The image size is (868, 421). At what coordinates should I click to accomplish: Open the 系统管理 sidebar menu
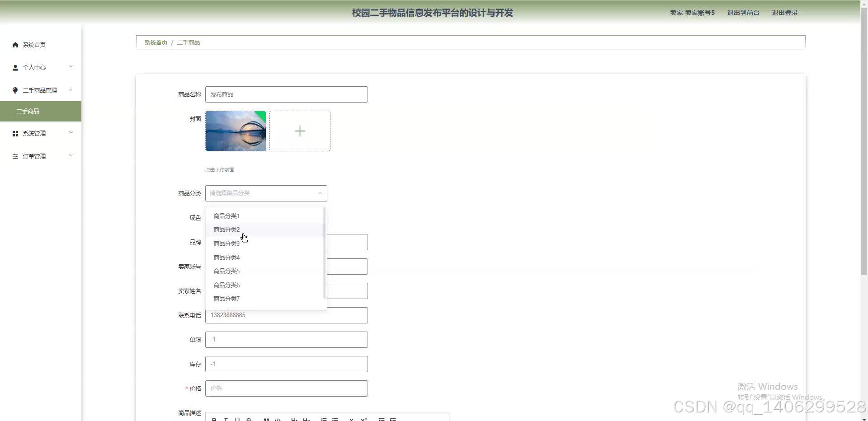[41, 134]
